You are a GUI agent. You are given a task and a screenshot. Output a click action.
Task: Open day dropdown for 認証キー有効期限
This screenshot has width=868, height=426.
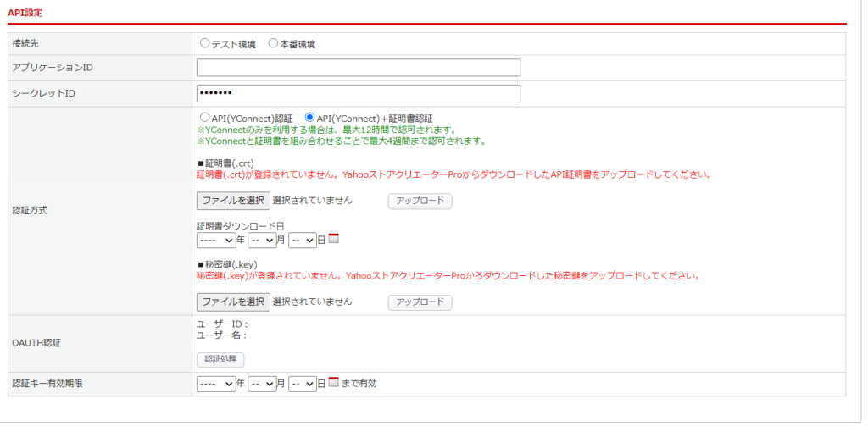point(303,384)
